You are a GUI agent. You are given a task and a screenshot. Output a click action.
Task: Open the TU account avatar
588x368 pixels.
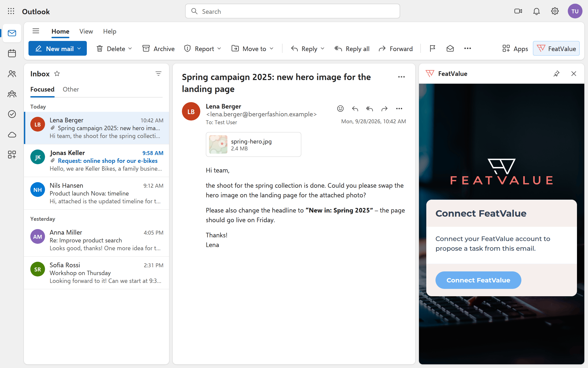[x=575, y=11]
